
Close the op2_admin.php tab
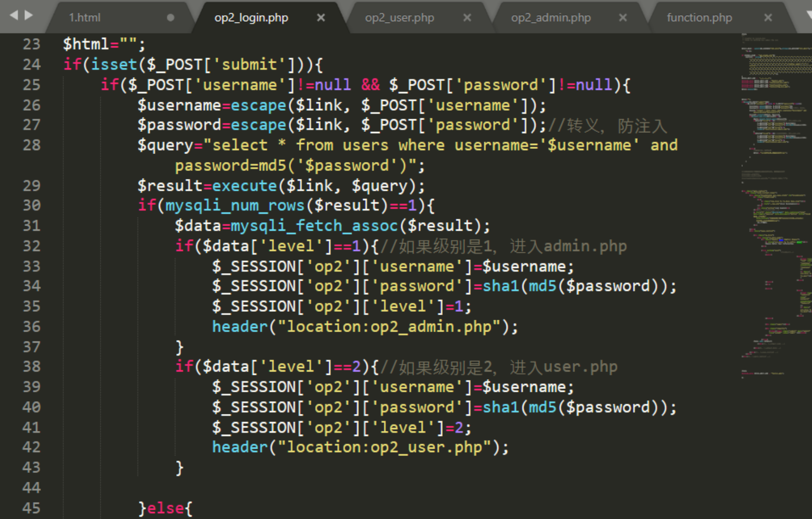coord(623,18)
